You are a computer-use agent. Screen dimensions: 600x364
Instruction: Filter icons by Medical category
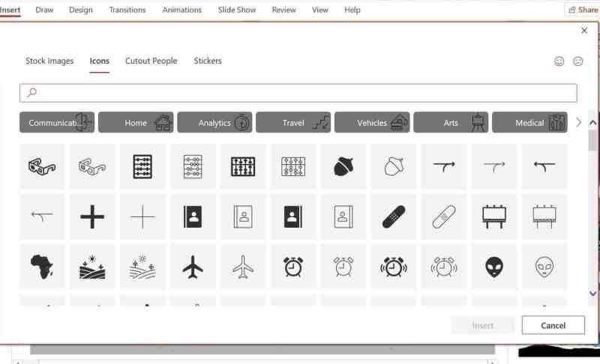point(529,123)
